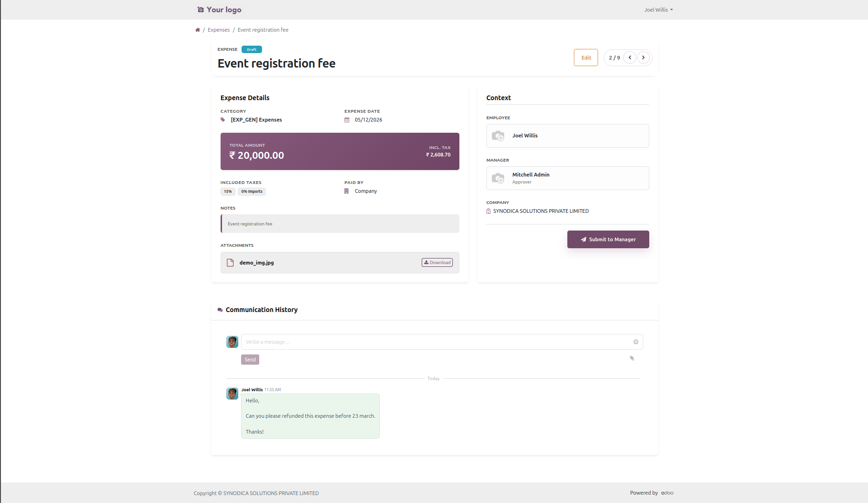Viewport: 868px width, 503px height.
Task: Open the Expenses breadcrumb link
Action: click(219, 30)
